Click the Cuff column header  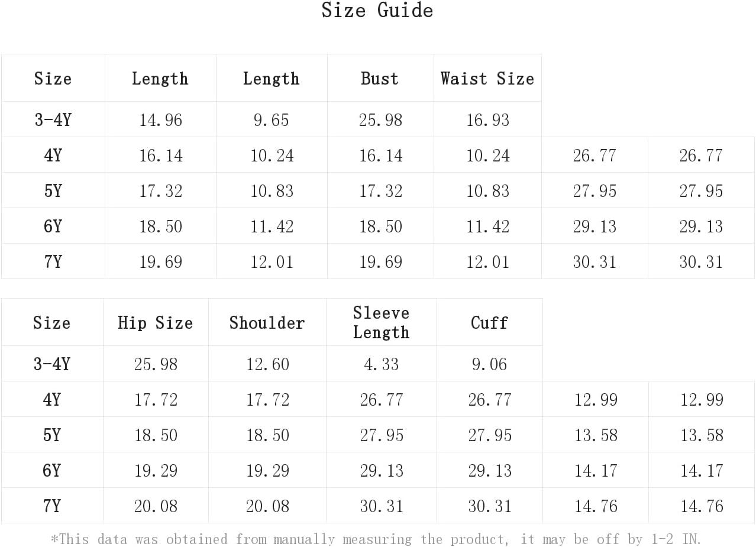[489, 323]
